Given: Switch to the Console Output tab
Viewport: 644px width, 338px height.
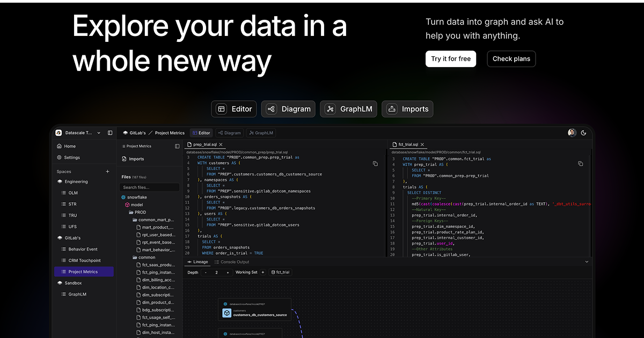Looking at the screenshot, I should pyautogui.click(x=232, y=262).
